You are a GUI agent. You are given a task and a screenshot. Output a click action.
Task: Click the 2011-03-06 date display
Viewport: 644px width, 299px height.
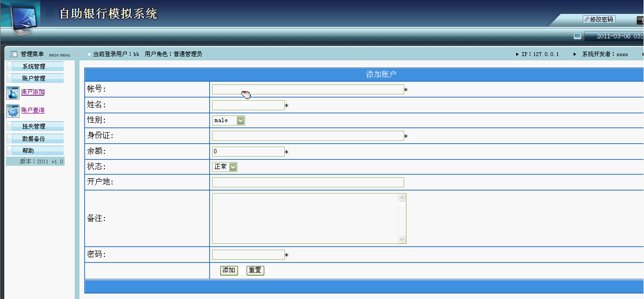coord(613,36)
